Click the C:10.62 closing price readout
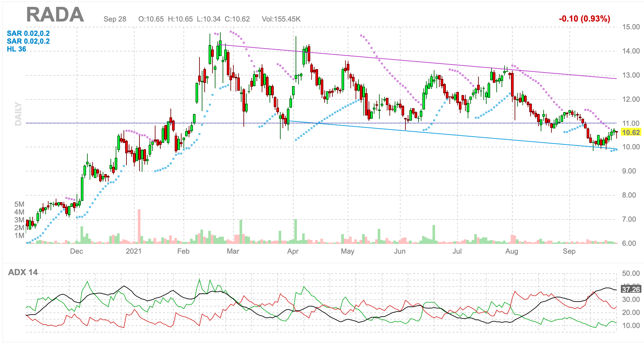This screenshot has width=644, height=343. 237,19
